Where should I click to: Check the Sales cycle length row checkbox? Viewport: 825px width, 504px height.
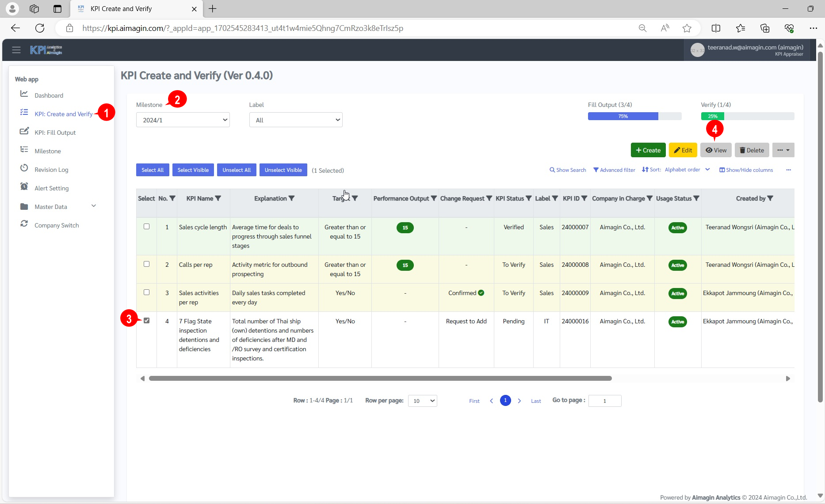tap(146, 227)
